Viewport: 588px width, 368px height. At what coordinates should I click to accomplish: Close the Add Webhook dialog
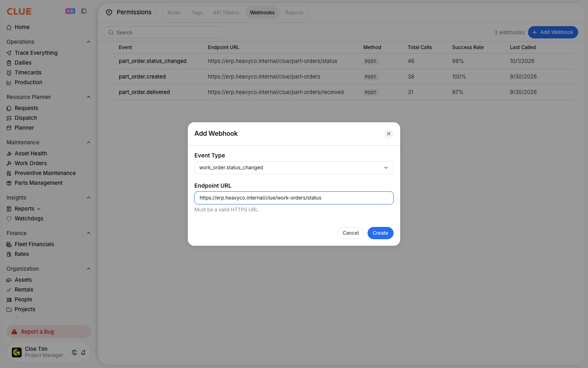coord(389,134)
